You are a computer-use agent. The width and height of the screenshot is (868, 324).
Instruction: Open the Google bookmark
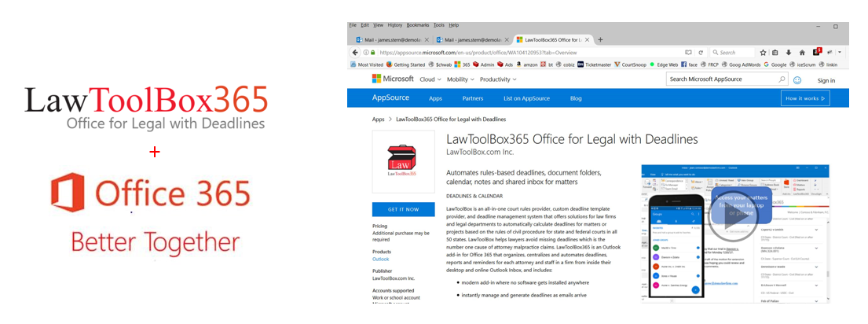pyautogui.click(x=775, y=64)
